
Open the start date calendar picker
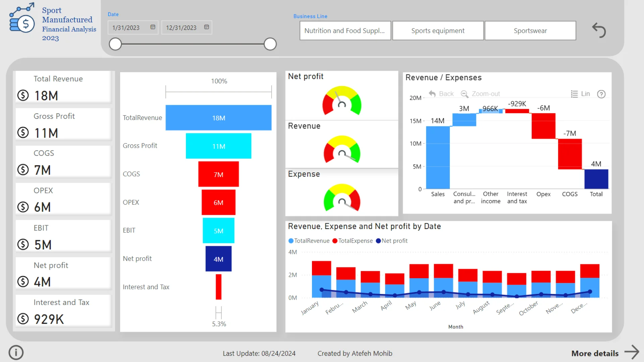pos(153,27)
